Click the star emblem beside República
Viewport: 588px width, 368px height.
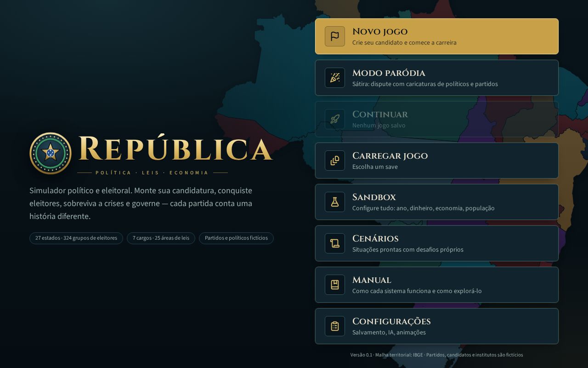(51, 153)
